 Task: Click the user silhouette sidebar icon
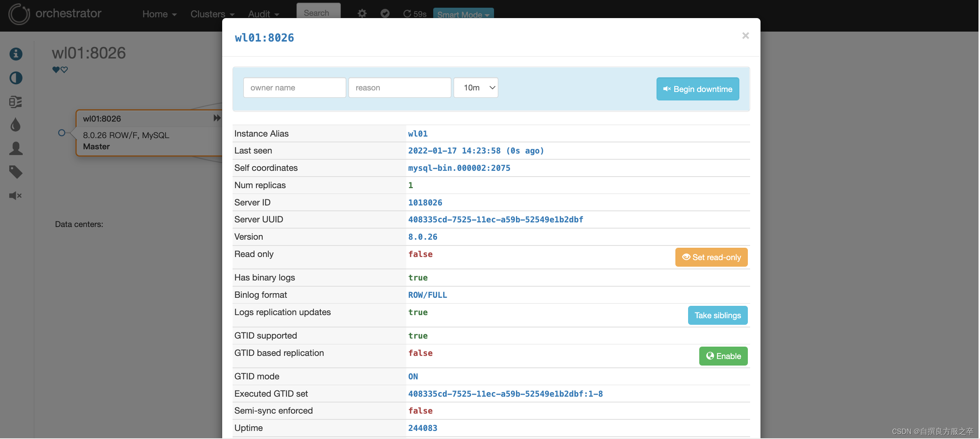pyautogui.click(x=16, y=148)
